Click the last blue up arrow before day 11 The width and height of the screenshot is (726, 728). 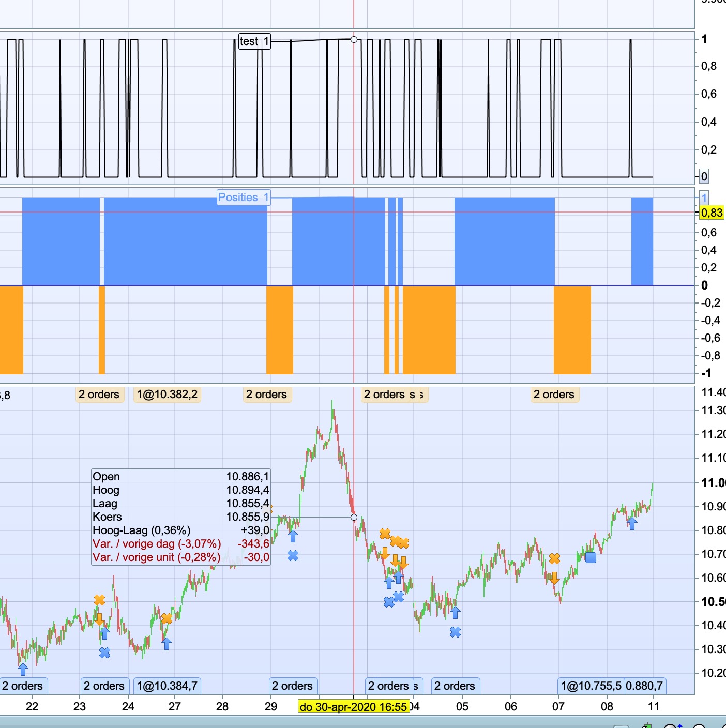632,523
